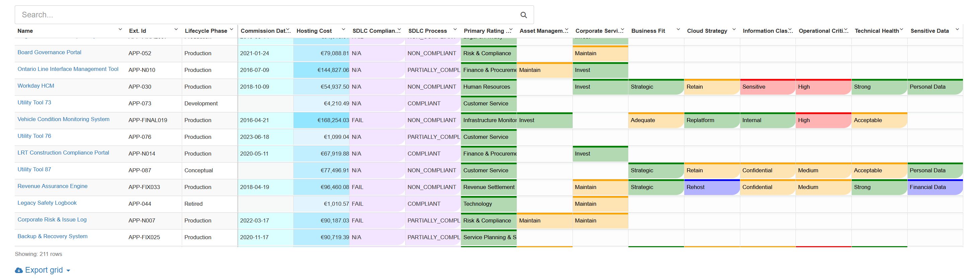The width and height of the screenshot is (980, 280).
Task: Select the blue Rehost cell for Revenue Assurance Engine
Action: point(712,187)
